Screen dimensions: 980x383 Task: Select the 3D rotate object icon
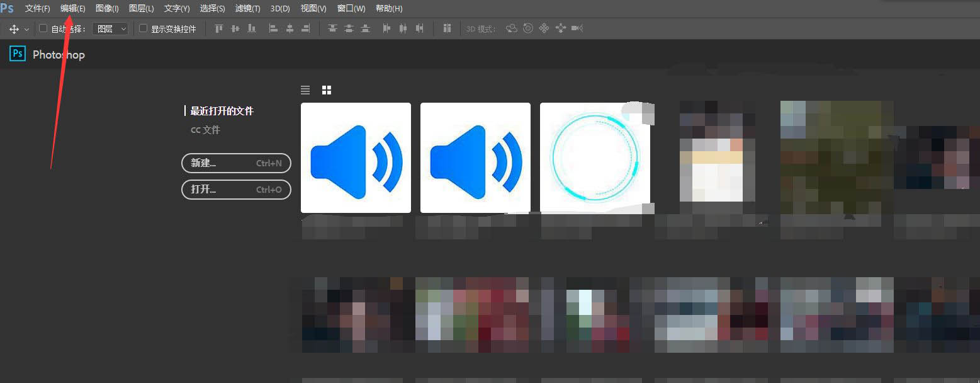[512, 28]
